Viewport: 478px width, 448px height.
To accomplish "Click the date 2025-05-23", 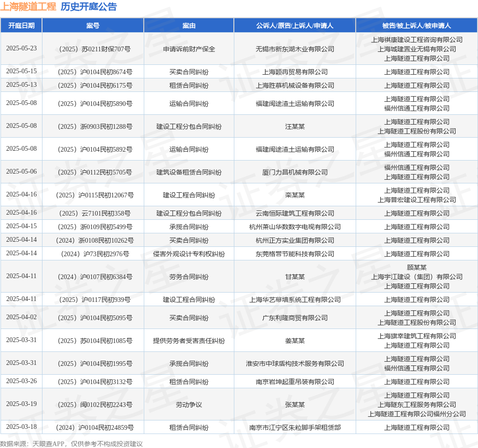I will [21, 49].
